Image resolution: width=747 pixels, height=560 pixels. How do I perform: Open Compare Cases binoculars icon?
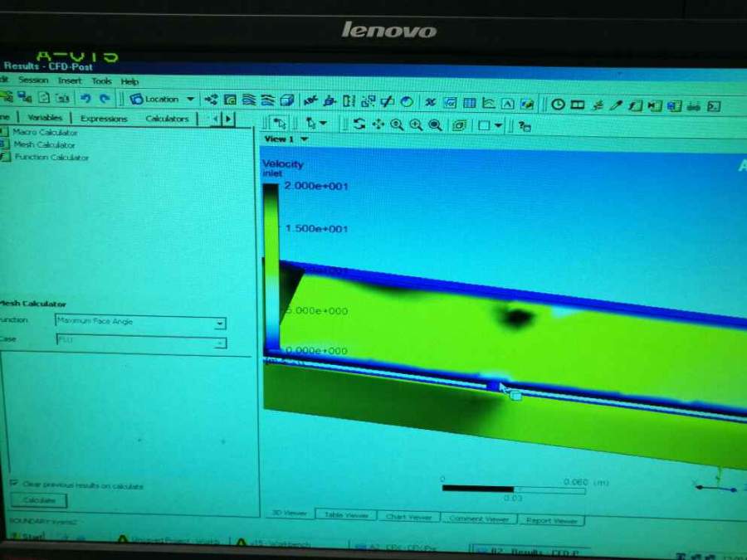694,106
